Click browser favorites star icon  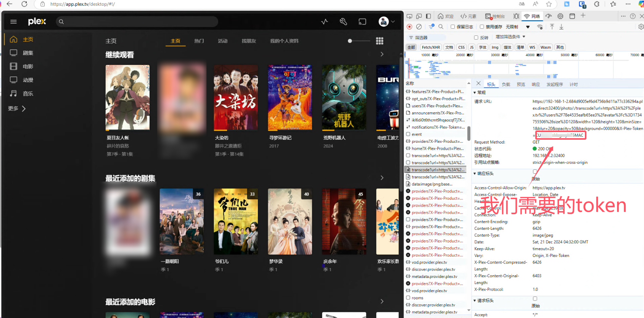(x=549, y=4)
